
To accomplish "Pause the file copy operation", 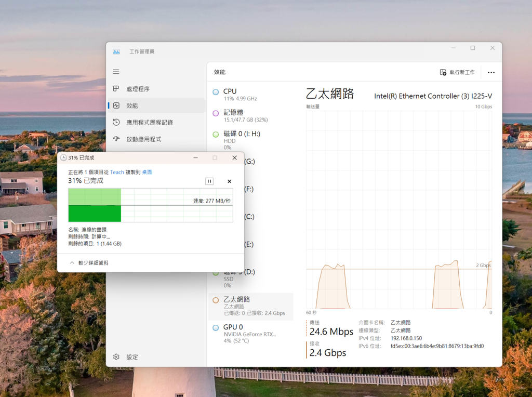I will coord(209,181).
